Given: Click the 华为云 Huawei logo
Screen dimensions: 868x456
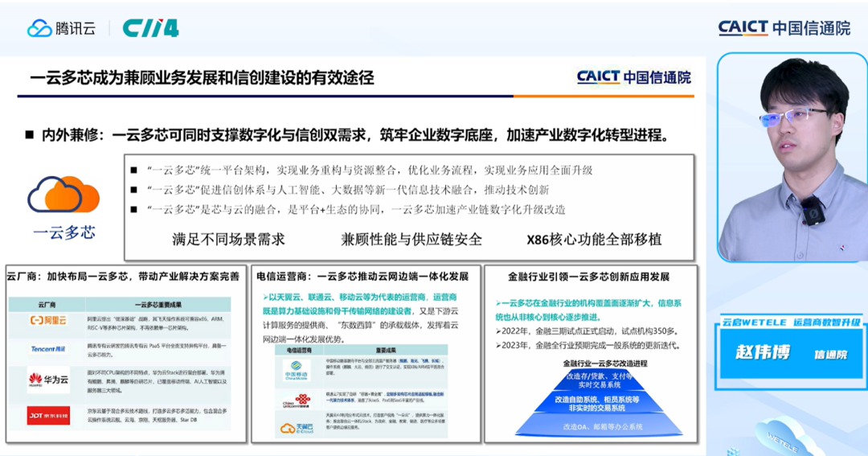Looking at the screenshot, I should coord(48,380).
